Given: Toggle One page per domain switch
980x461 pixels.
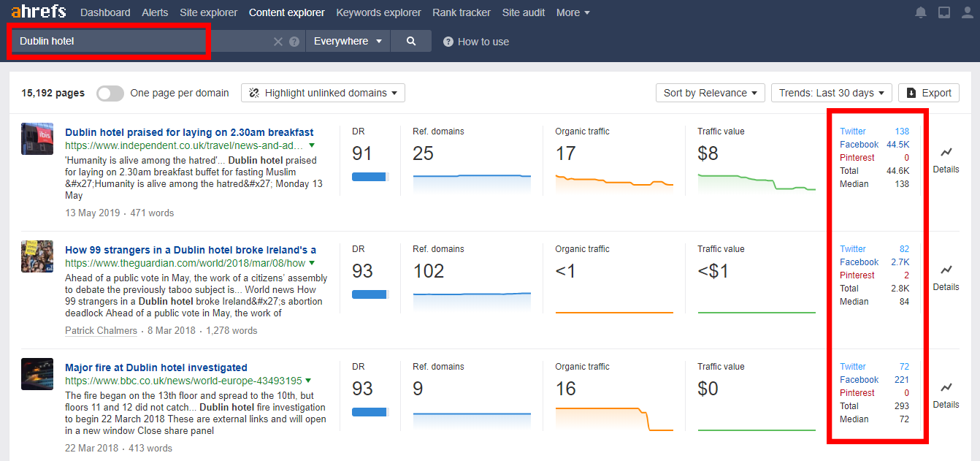Looking at the screenshot, I should pyautogui.click(x=110, y=93).
